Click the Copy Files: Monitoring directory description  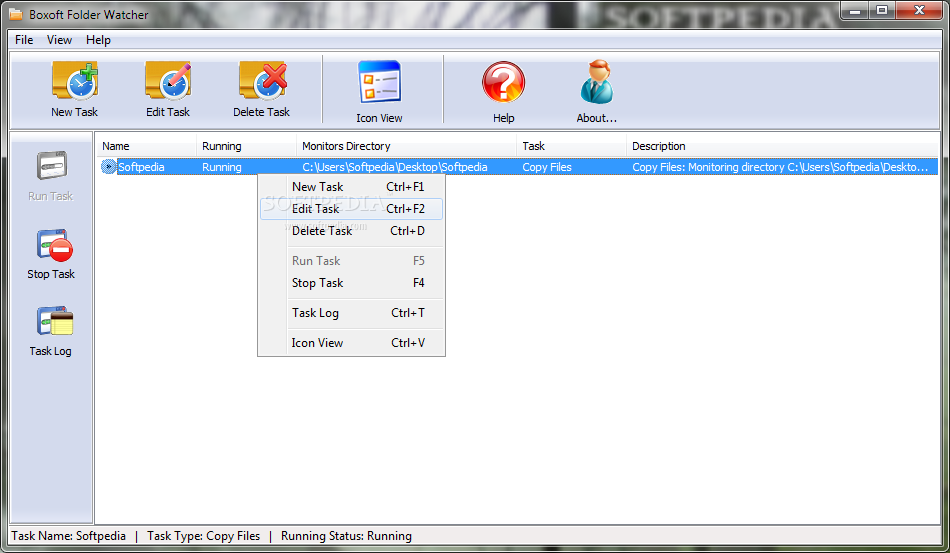[x=780, y=167]
